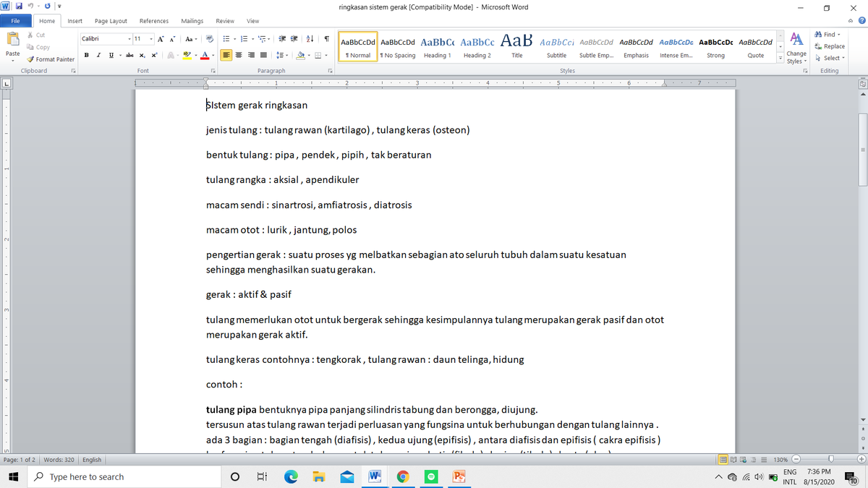Click the Sort icon in Paragraph group
Viewport: 868px width, 488px height.
pos(311,39)
